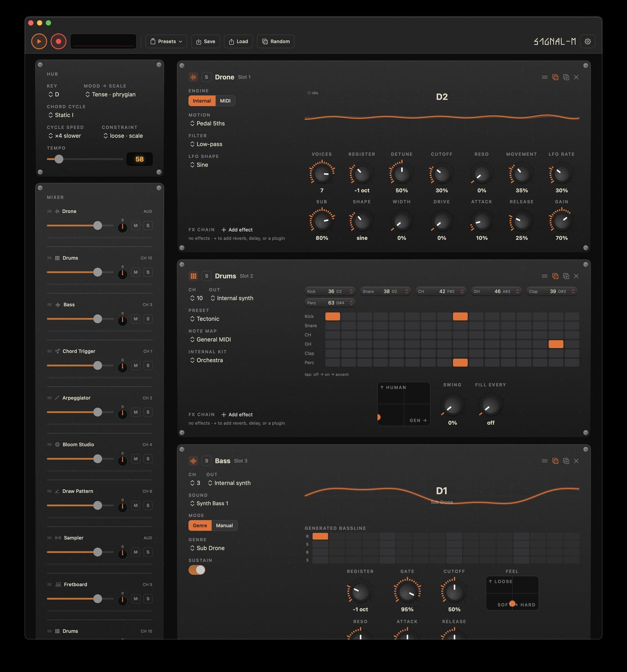Open the Constraint selector loose scale
Screen dimensions: 627x672
click(x=123, y=136)
